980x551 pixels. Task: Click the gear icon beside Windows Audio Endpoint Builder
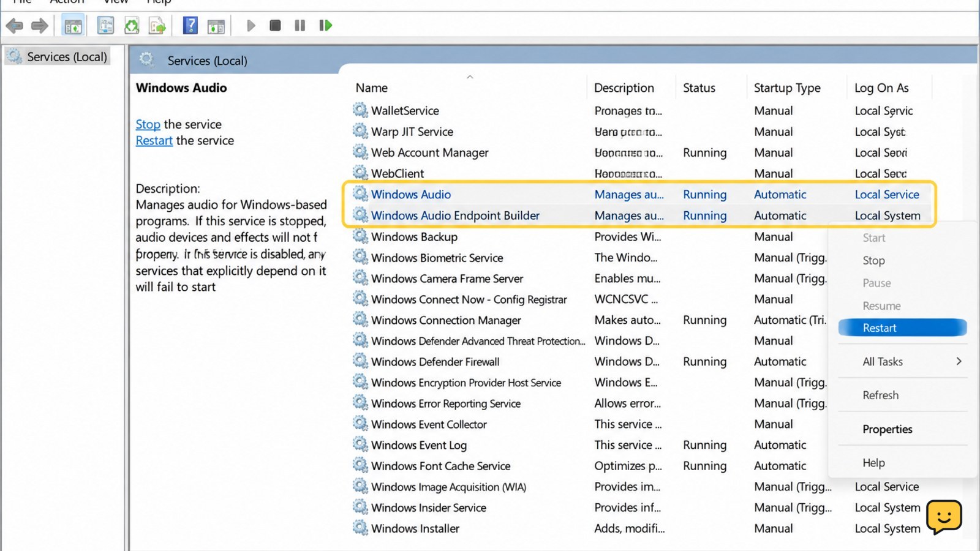point(360,215)
